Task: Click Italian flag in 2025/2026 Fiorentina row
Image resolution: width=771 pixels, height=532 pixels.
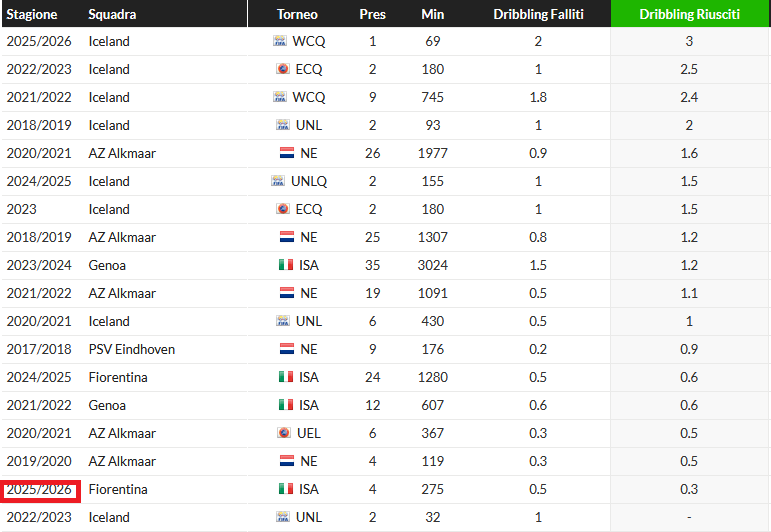Action: coord(286,490)
